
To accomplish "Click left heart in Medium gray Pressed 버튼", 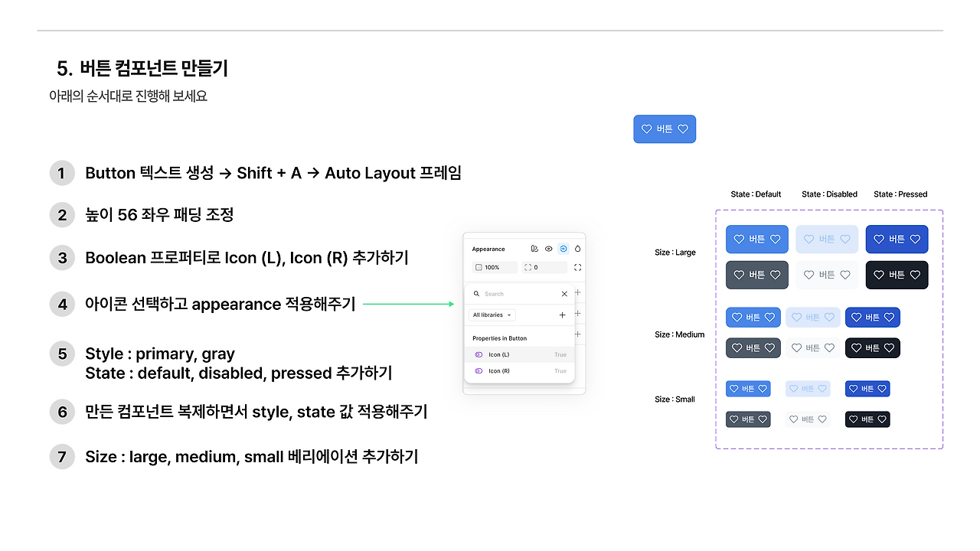I will tap(856, 348).
